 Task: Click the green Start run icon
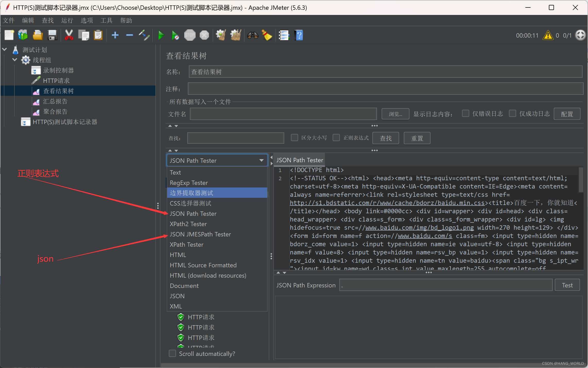(x=161, y=35)
